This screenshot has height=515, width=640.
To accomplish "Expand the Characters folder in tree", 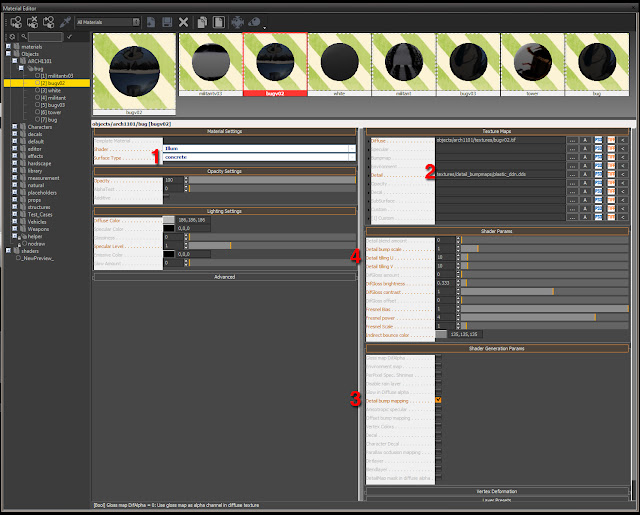I will 15,127.
